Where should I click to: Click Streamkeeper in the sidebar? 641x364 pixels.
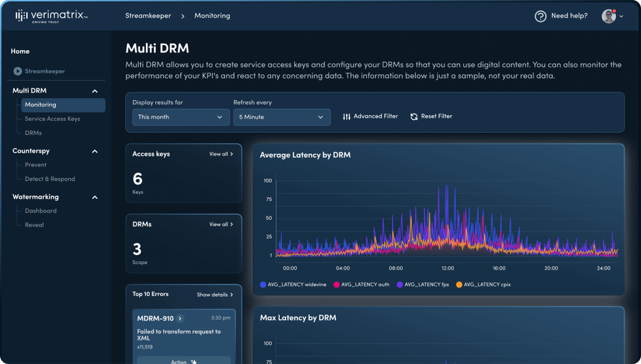pyautogui.click(x=44, y=71)
